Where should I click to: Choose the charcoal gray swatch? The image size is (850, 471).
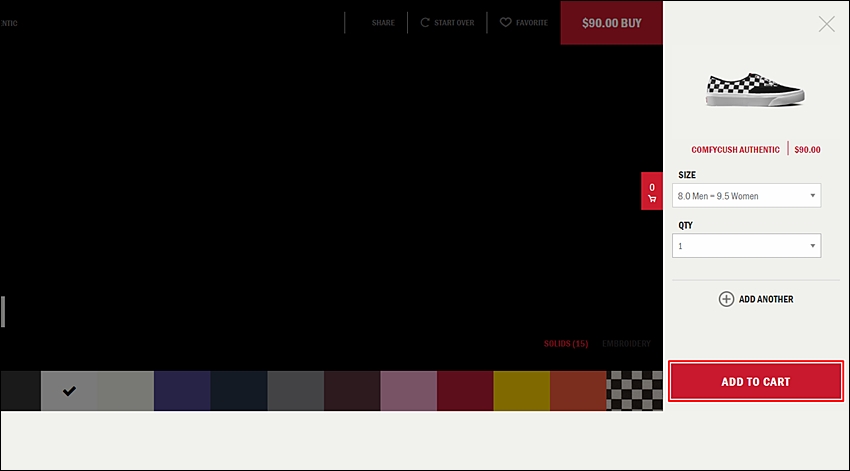click(295, 391)
